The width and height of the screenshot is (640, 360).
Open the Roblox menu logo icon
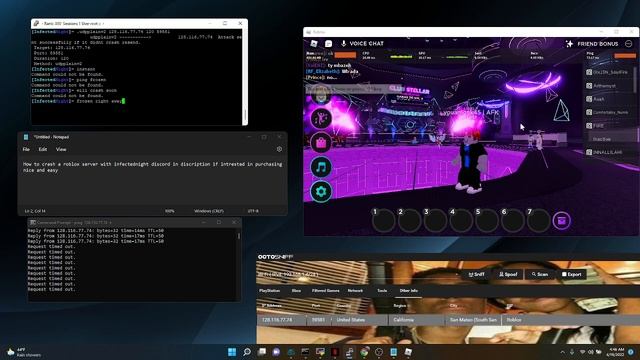tap(314, 43)
